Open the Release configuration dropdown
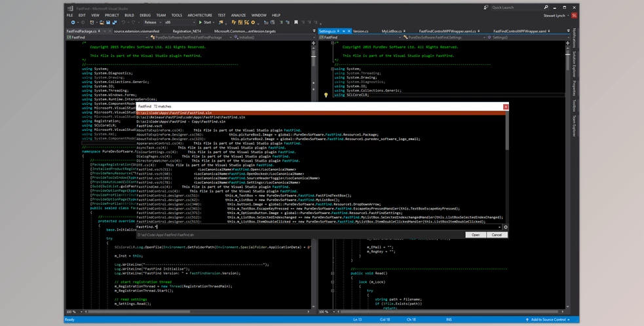This screenshot has height=326, width=644. (x=151, y=22)
